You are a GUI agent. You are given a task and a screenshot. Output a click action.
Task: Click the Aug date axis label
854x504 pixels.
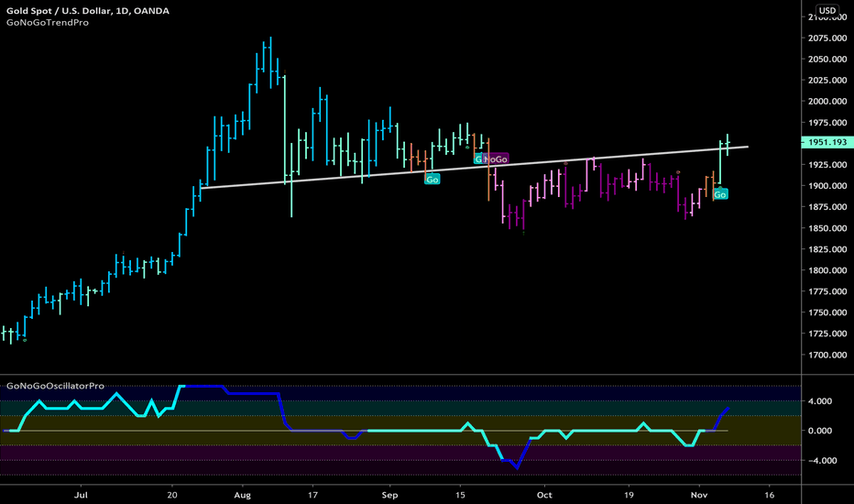pyautogui.click(x=243, y=495)
